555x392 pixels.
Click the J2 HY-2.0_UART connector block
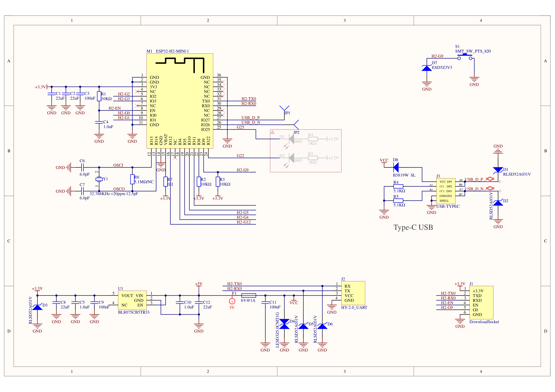[x=353, y=293]
